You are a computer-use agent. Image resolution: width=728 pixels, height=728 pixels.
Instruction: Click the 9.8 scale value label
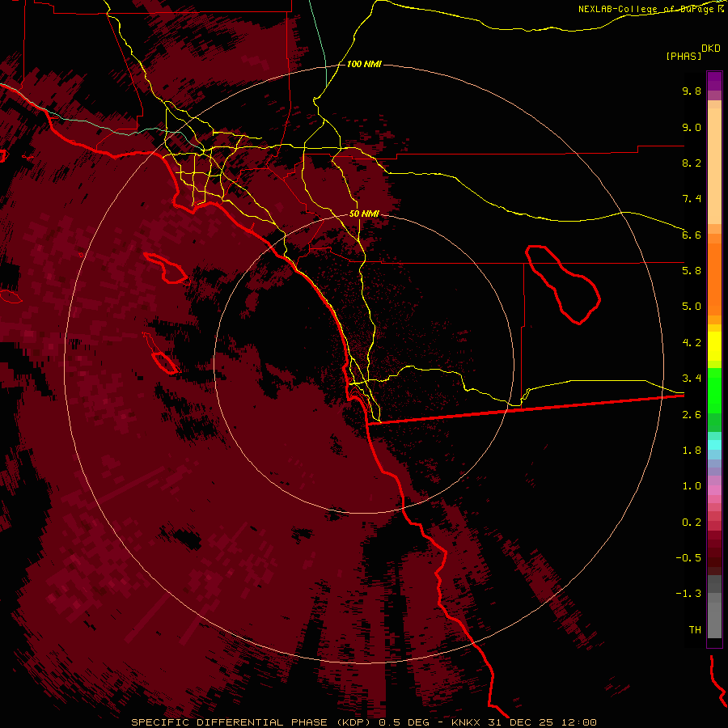(x=692, y=91)
